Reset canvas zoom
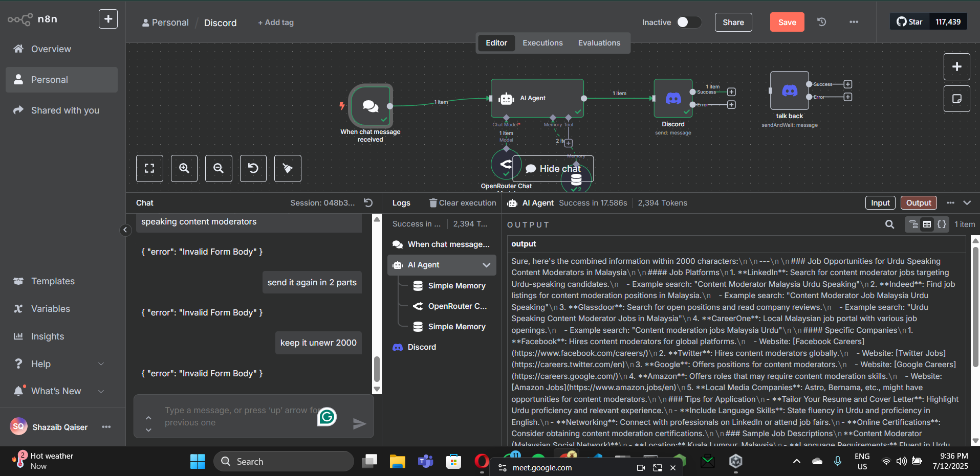Screen dimensions: 980x476 click(x=253, y=168)
